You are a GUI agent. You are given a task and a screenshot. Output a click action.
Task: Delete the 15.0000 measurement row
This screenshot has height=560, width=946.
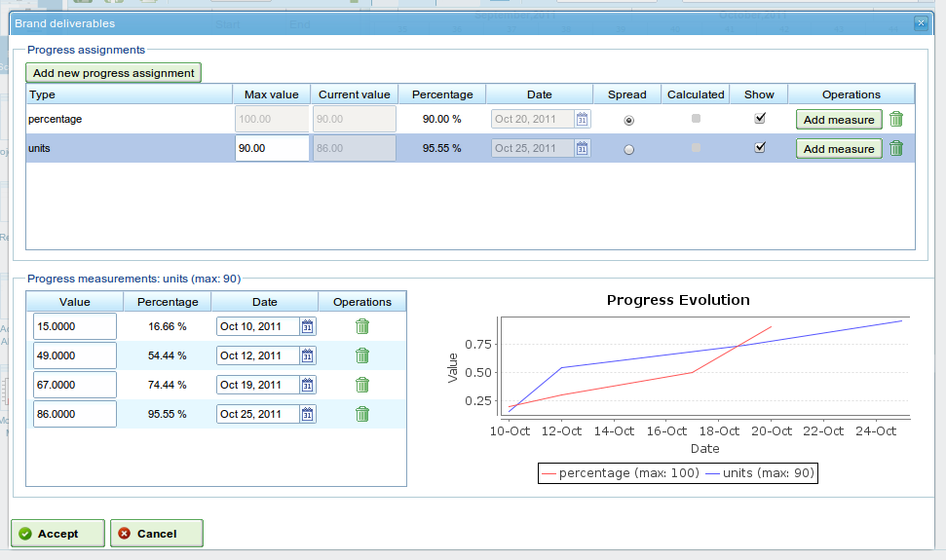(362, 326)
